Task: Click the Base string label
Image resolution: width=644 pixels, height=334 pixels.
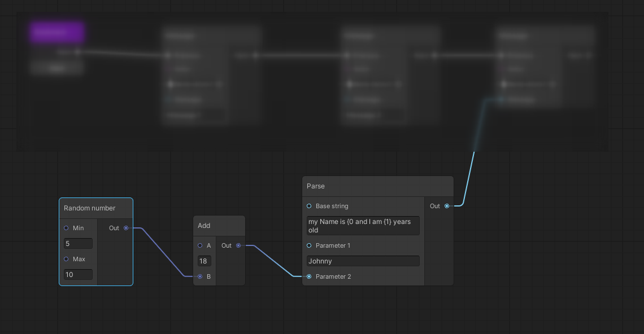Action: pyautogui.click(x=332, y=206)
